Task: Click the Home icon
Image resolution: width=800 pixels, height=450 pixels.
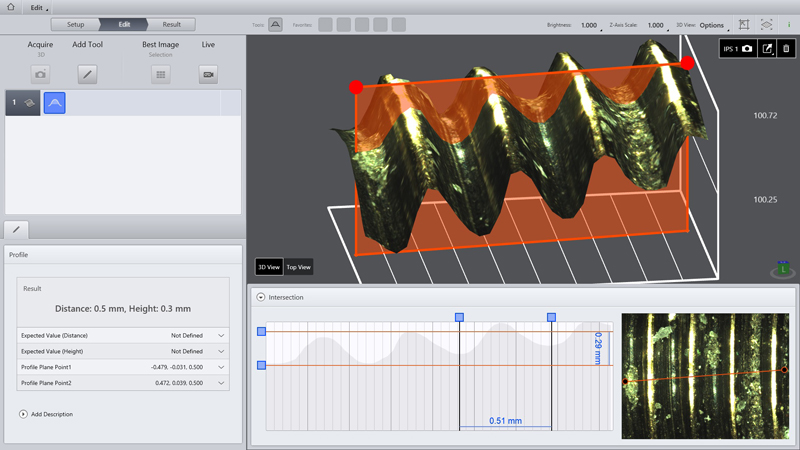Action: point(11,7)
